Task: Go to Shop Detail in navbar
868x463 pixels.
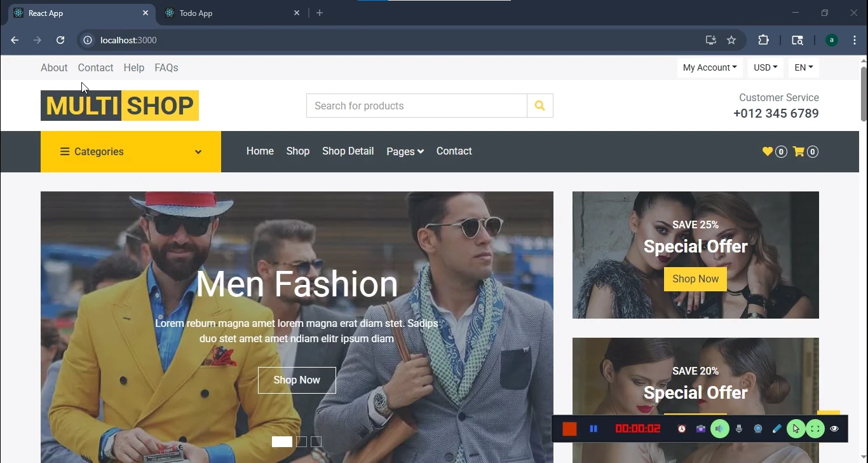Action: [x=348, y=151]
